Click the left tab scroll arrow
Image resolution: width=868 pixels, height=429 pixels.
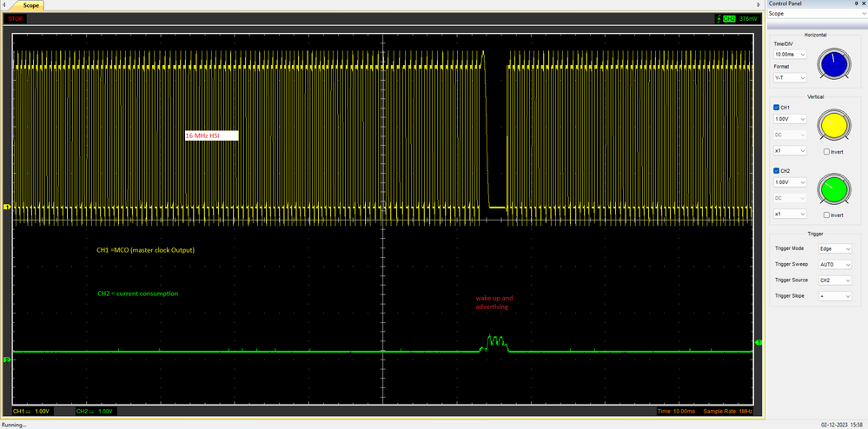click(x=5, y=4)
